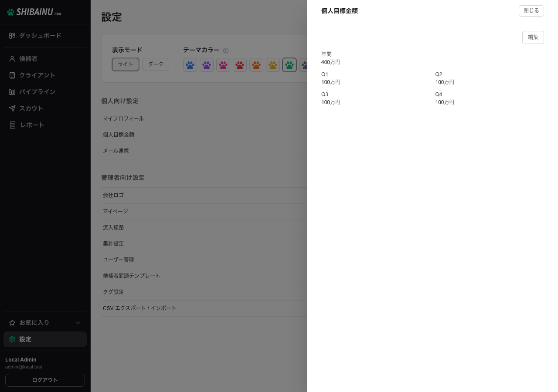Click the 100万円 value under Q2
The height and width of the screenshot is (392, 558).
[445, 82]
